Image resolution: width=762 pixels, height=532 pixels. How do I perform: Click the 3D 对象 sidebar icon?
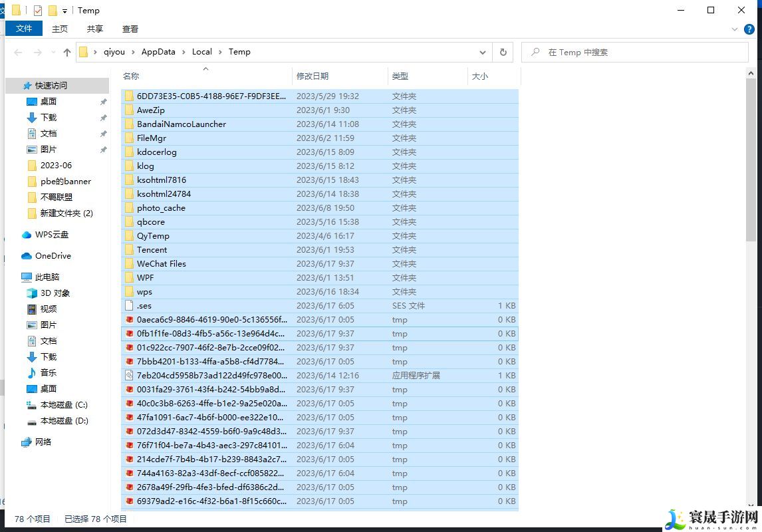click(32, 293)
